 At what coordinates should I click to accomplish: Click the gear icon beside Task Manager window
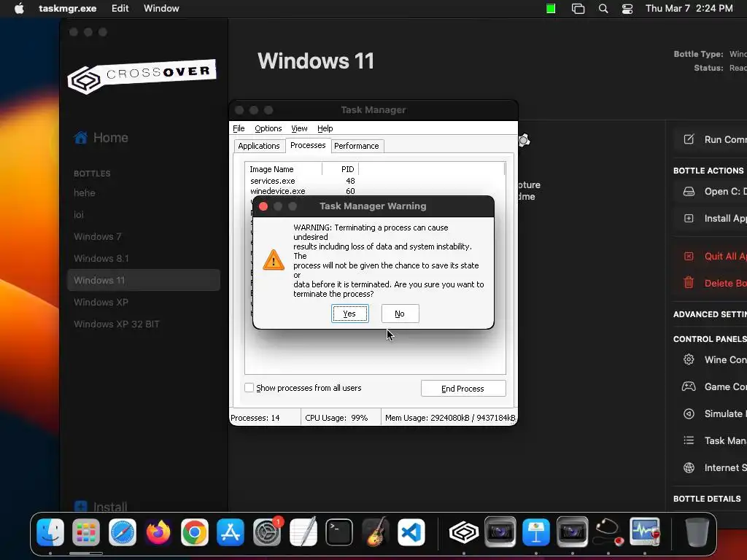pyautogui.click(x=524, y=140)
